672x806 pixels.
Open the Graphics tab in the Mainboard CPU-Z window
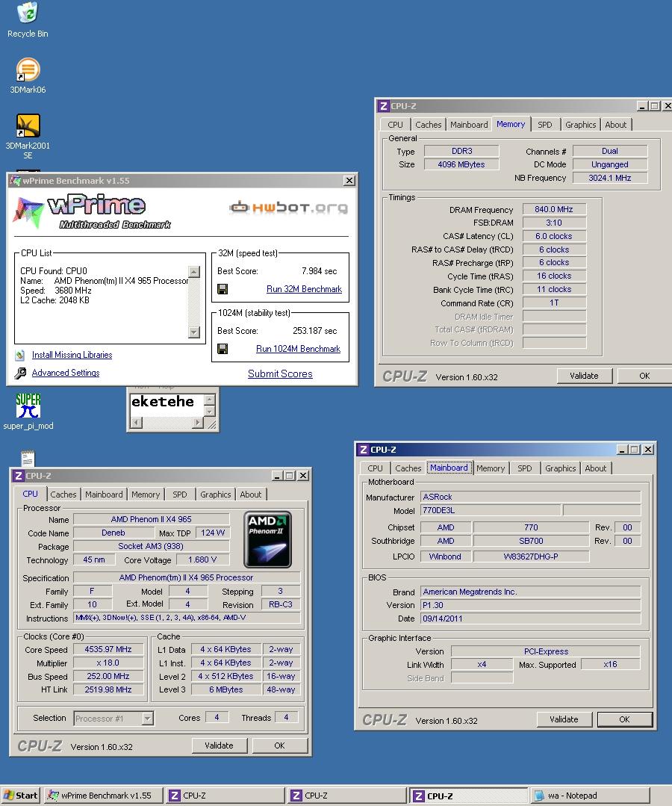pyautogui.click(x=561, y=468)
